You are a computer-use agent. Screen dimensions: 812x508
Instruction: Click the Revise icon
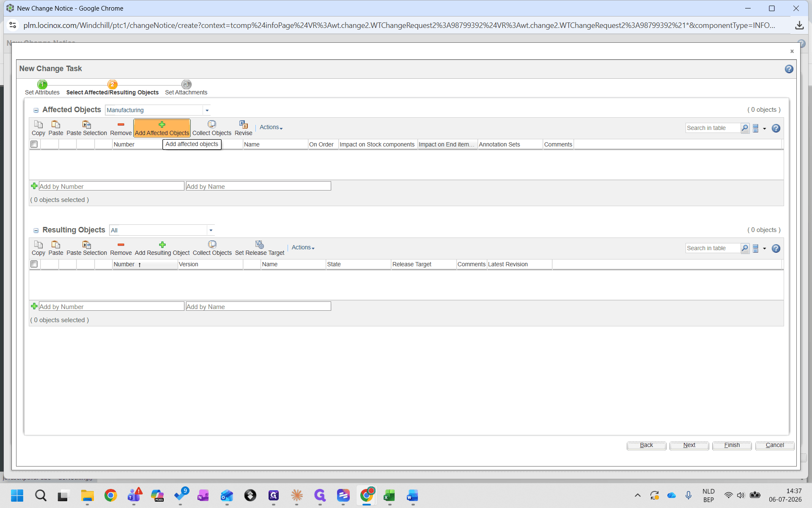click(x=243, y=124)
